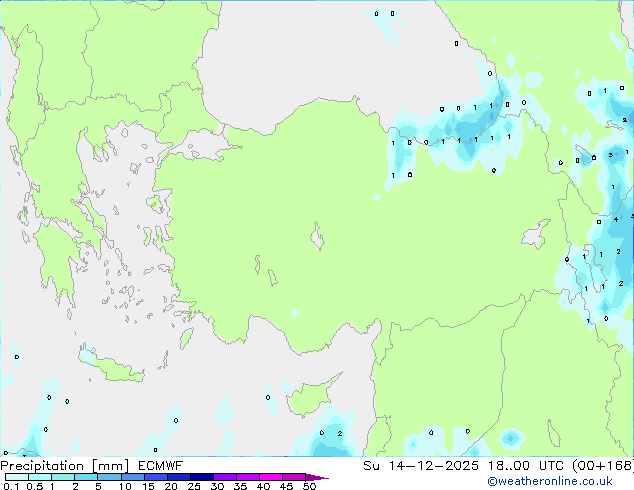
Task: Click legend label '0.5'
Action: pyautogui.click(x=35, y=486)
